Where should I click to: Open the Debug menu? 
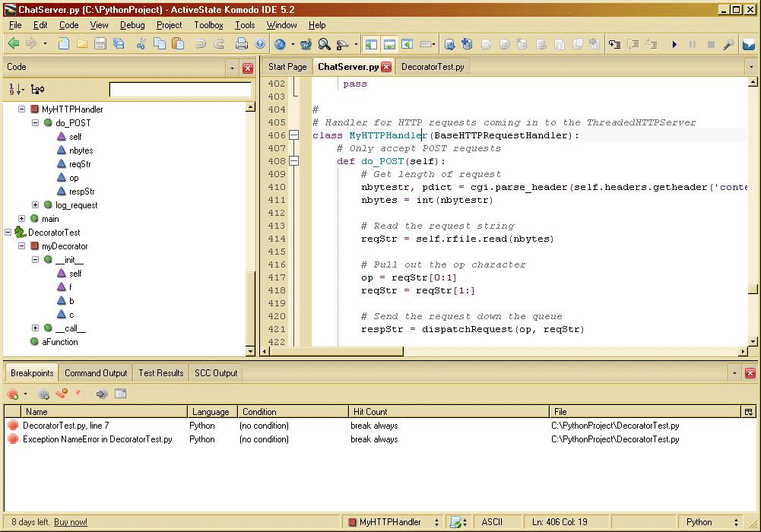click(x=132, y=25)
